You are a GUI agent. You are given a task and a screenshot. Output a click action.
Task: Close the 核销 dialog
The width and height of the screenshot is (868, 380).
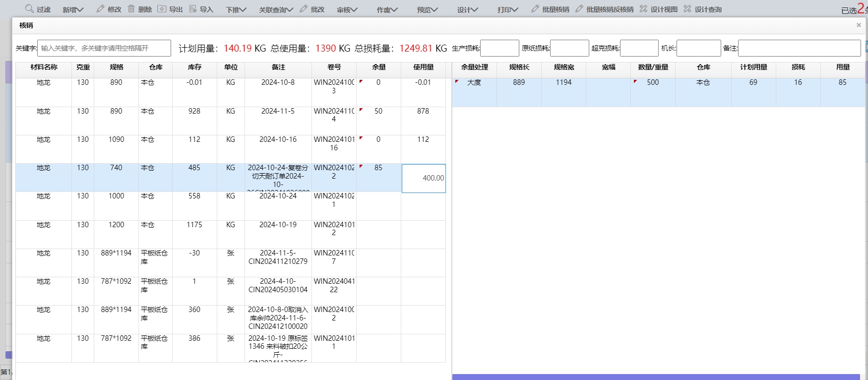tap(859, 25)
